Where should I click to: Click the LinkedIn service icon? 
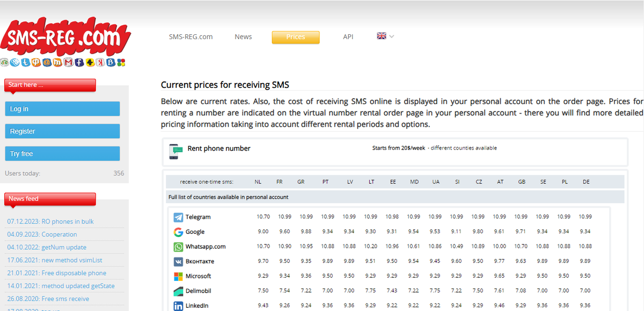coord(178,306)
